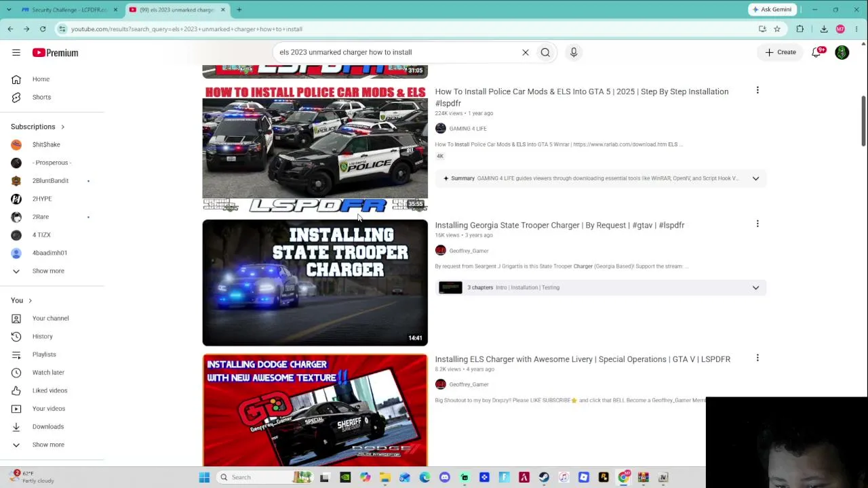Open Liked videos in the sidebar
This screenshot has width=868, height=488.
(50, 390)
